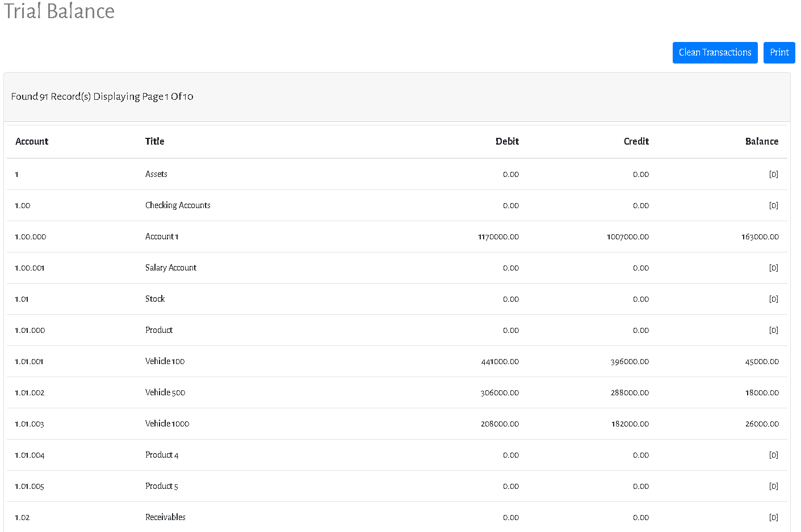The width and height of the screenshot is (801, 532).
Task: Select account number 1.00.001
Action: pyautogui.click(x=30, y=268)
